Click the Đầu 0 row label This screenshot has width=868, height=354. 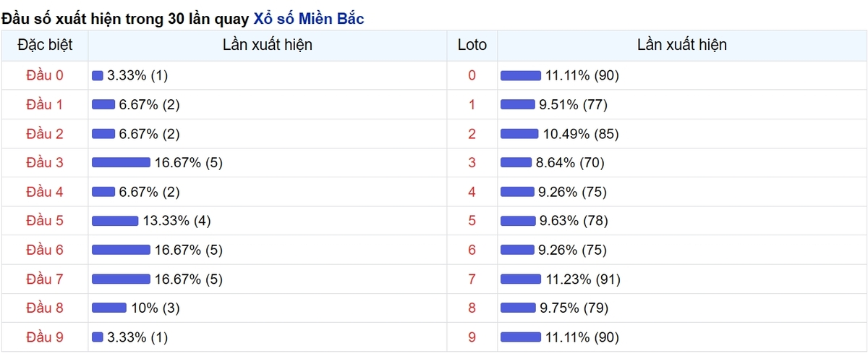click(x=45, y=75)
